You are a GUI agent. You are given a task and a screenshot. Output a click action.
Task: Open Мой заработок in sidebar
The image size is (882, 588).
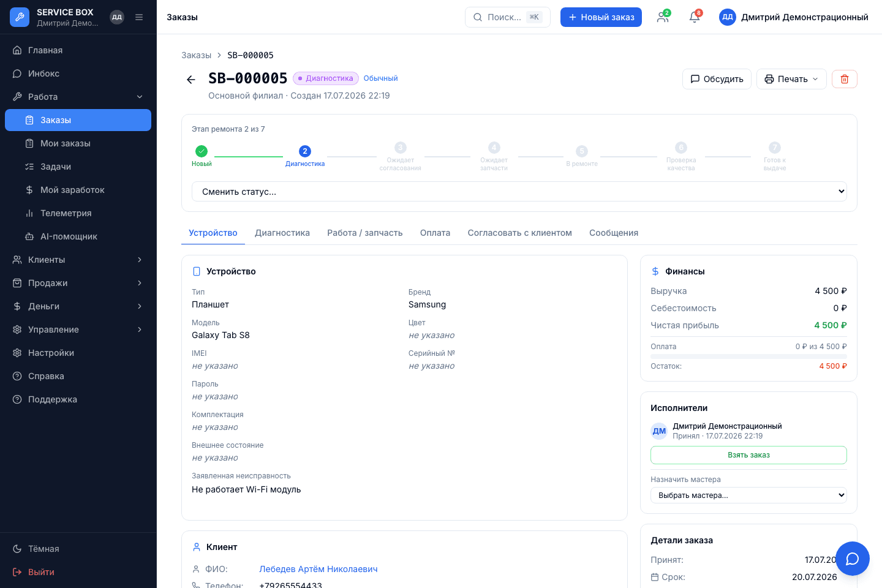[78, 190]
